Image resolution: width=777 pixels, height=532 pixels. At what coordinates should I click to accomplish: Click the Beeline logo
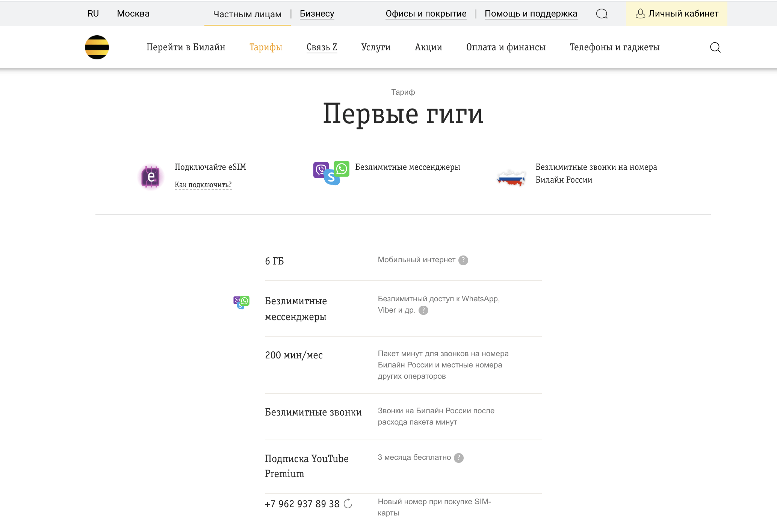tap(97, 47)
